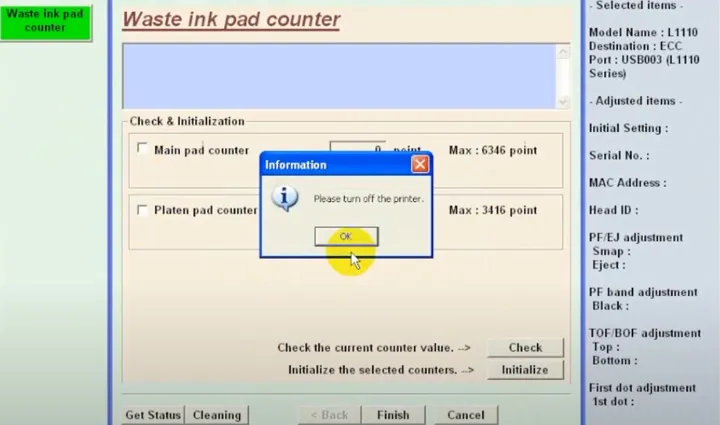Click the 'Destination : ECC' text

point(636,46)
